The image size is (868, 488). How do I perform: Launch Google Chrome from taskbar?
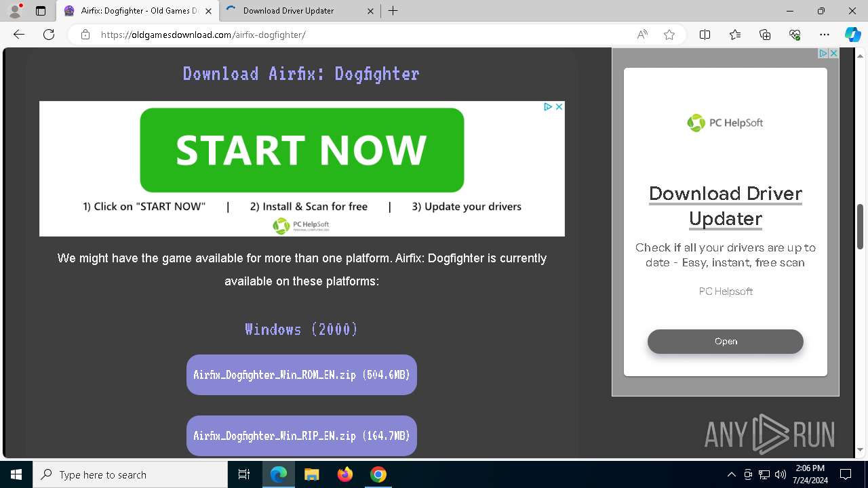(x=378, y=474)
